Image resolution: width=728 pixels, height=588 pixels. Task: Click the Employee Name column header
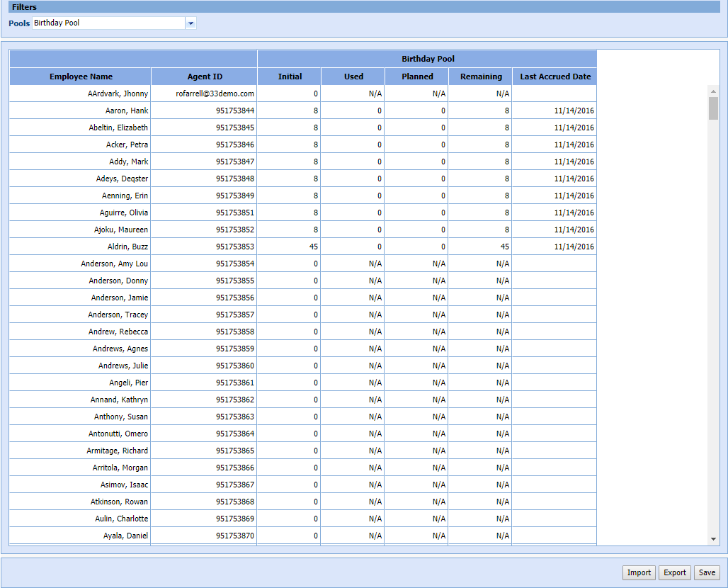point(81,77)
